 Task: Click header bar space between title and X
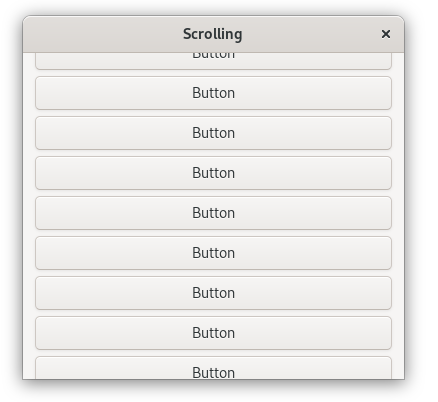[x=310, y=34]
